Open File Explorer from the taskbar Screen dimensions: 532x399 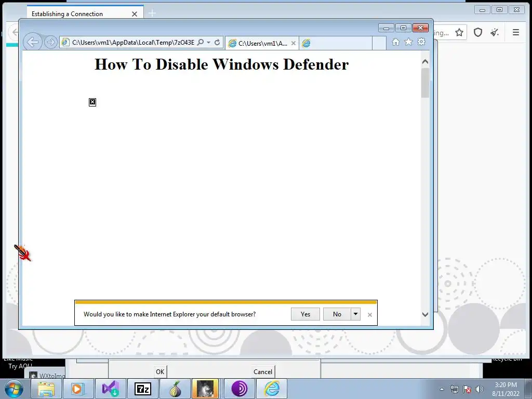tap(46, 389)
